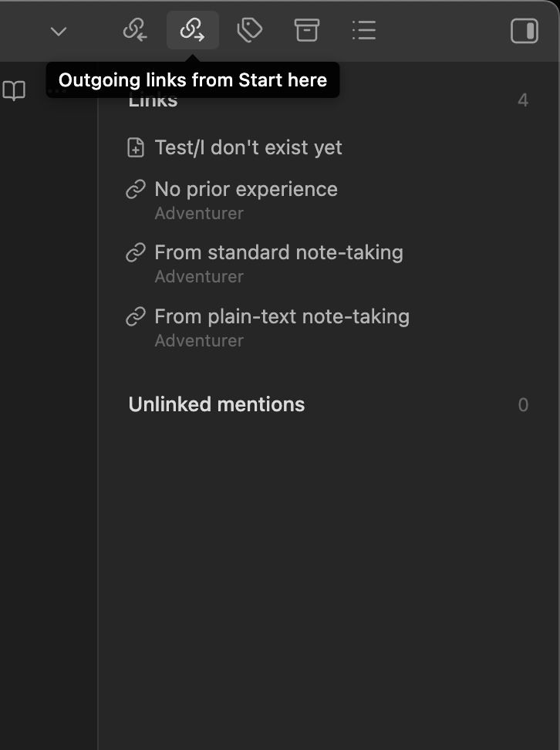The height and width of the screenshot is (750, 560).
Task: Open the Backlinks tab icon
Action: [x=135, y=30]
